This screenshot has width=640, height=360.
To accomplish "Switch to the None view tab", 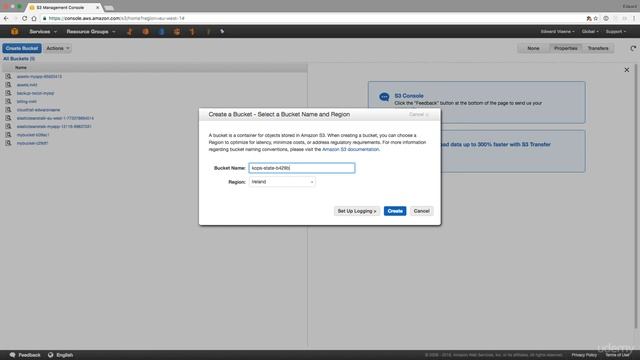I will coord(533,48).
